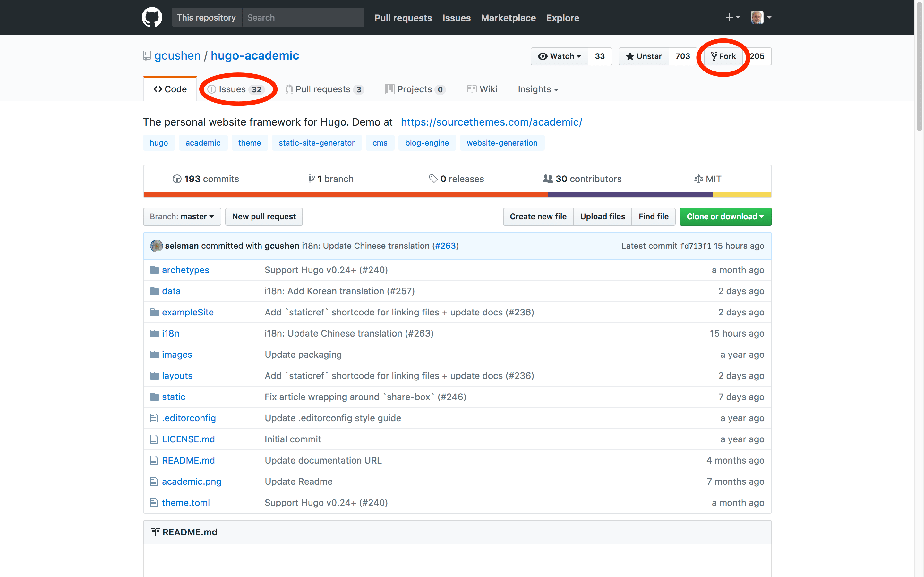Open the Clone or download dropdown
Image resolution: width=924 pixels, height=577 pixels.
point(725,217)
